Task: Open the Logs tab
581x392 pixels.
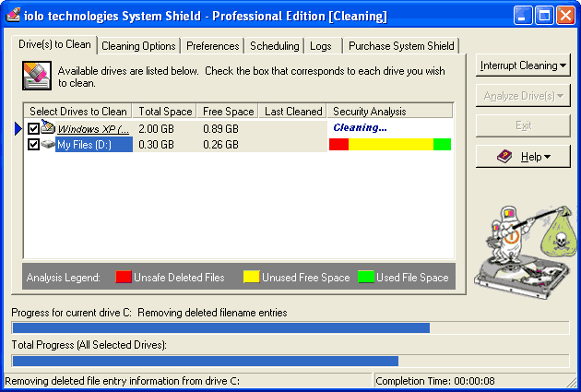Action: [321, 46]
